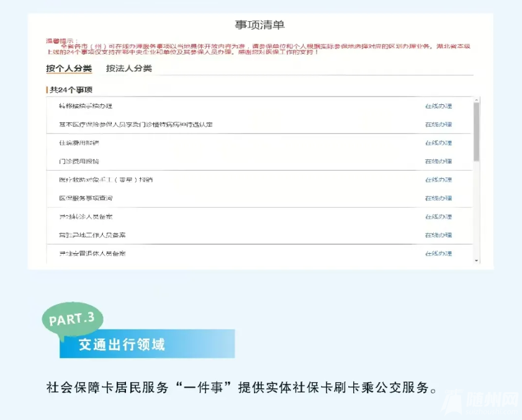The height and width of the screenshot is (420, 522).
Task: Select the 常驻异地工作人员备案 row title
Action: pos(92,235)
